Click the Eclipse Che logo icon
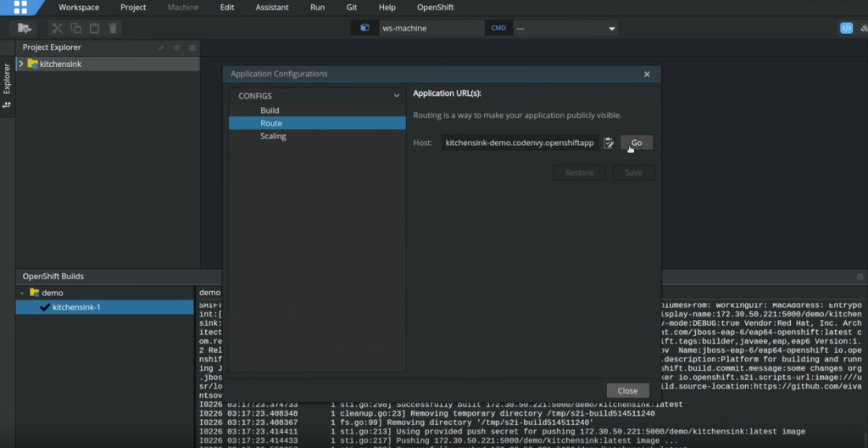868x448 pixels. coord(19,8)
